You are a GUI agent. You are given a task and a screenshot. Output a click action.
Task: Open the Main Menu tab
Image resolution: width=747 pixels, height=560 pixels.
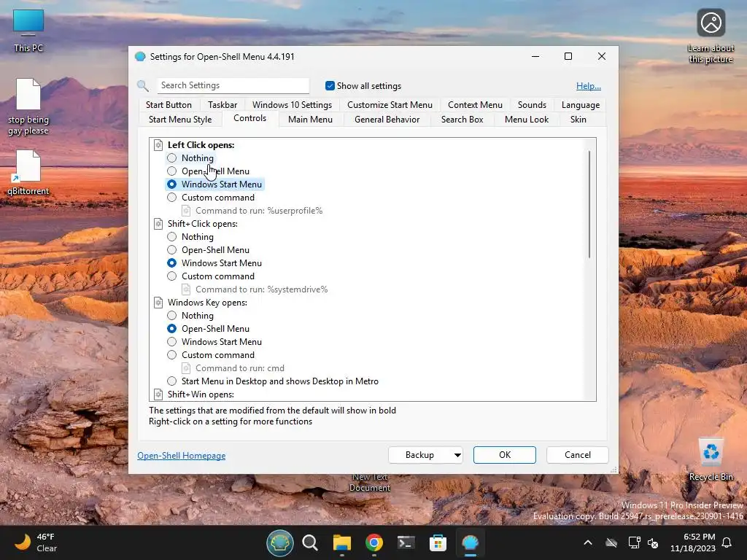[310, 120]
